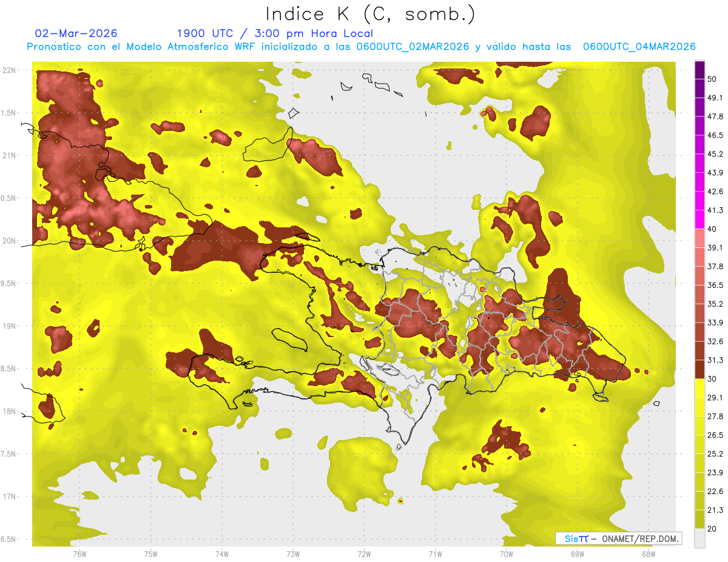Click the '49.1' color scale label
The image size is (728, 562).
click(715, 98)
